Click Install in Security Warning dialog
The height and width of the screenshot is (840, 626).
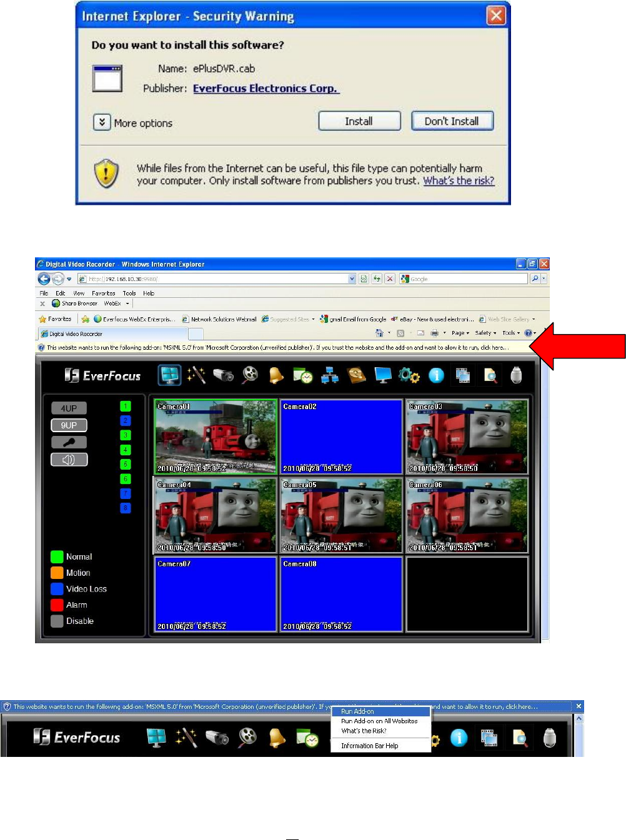359,121
